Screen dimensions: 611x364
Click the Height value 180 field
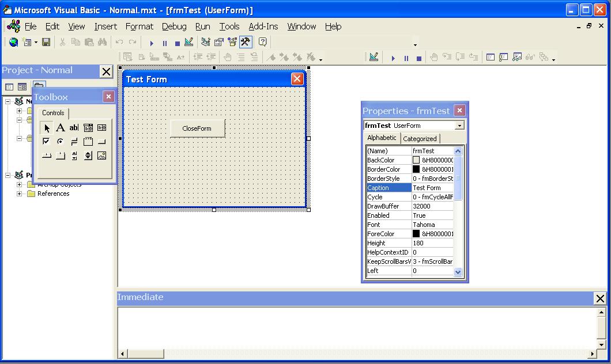pos(432,243)
